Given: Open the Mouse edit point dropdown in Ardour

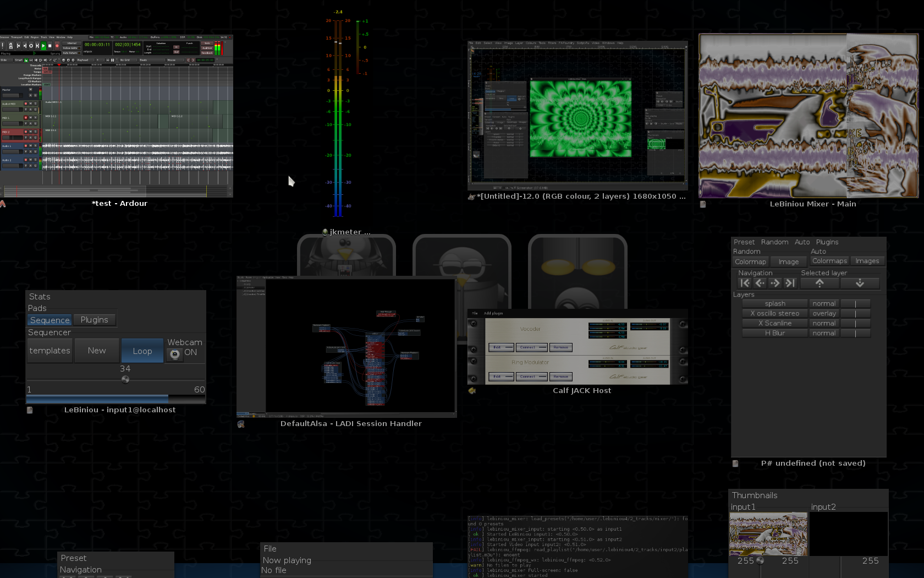Looking at the screenshot, I should tap(175, 60).
